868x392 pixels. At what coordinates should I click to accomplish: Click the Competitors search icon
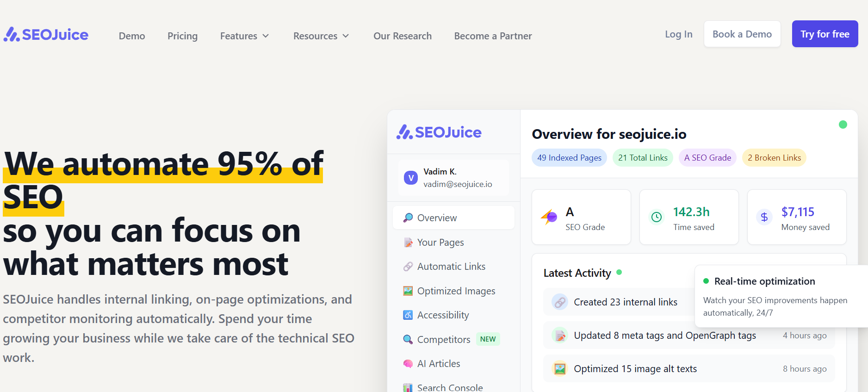click(408, 340)
